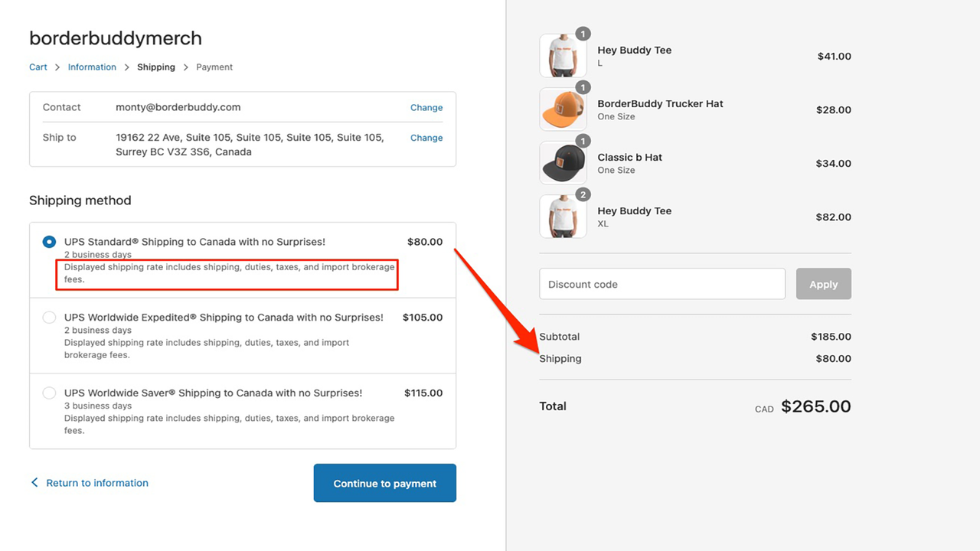Click Continue to payment button
The width and height of the screenshot is (980, 551).
click(384, 483)
